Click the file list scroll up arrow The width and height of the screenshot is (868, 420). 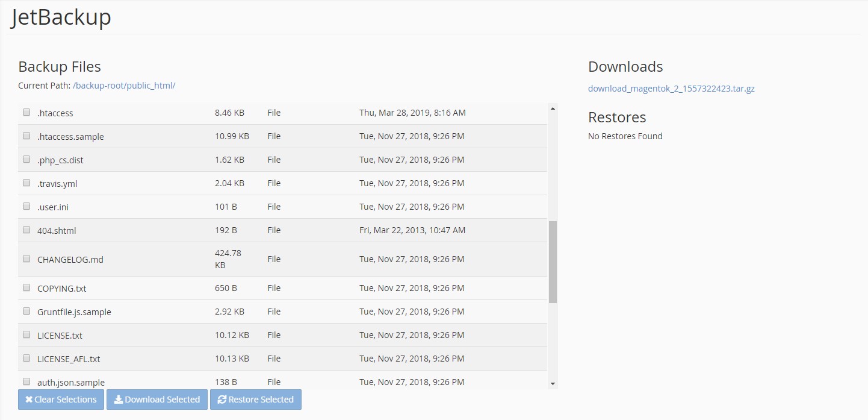point(553,108)
